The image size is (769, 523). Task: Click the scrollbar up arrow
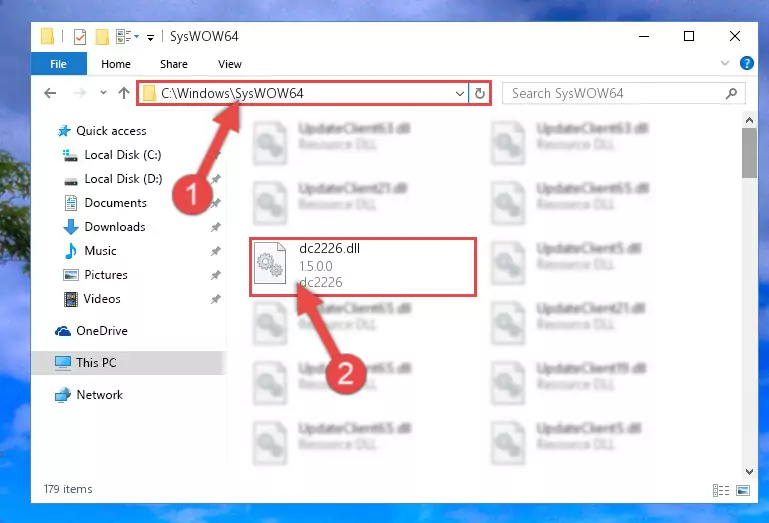(x=749, y=120)
